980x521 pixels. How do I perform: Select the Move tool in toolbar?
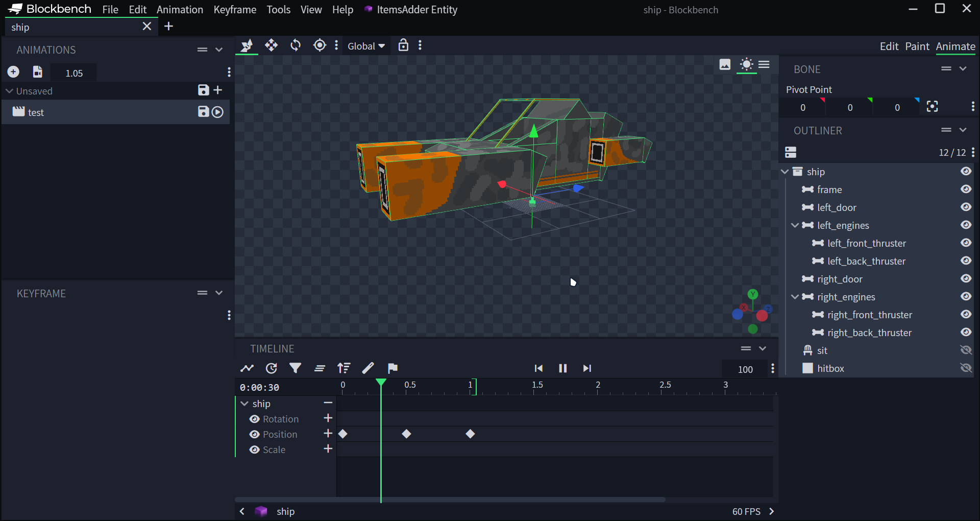click(x=271, y=45)
